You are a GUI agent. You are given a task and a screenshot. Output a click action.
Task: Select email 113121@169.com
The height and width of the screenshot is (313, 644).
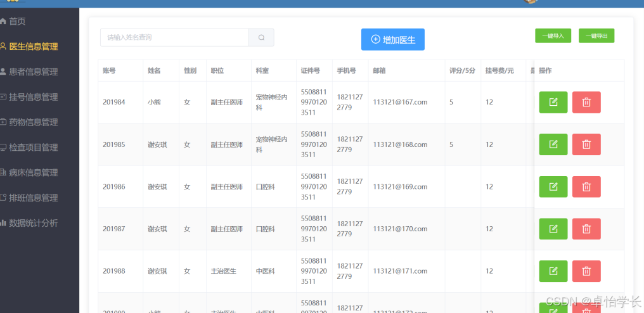pos(400,187)
